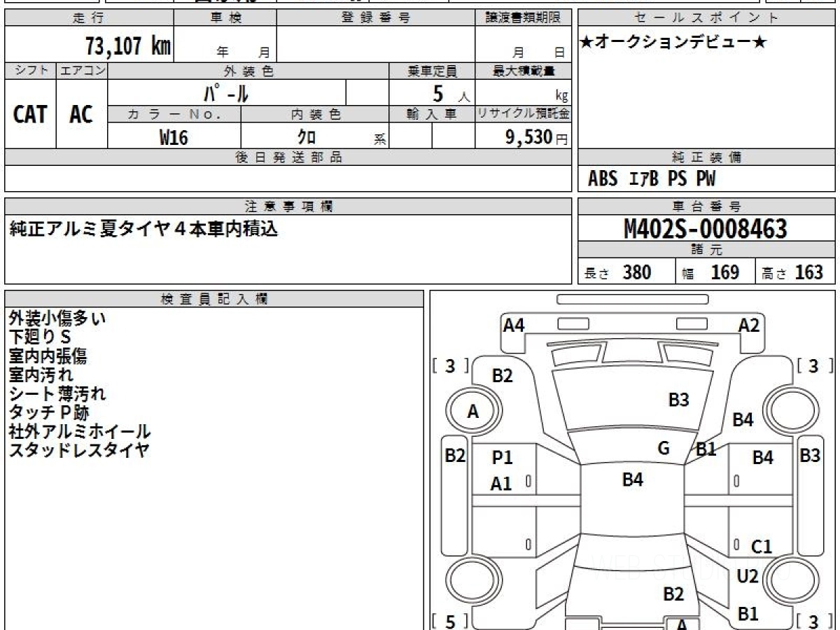
Task: Select chassis number M402S-0008463
Action: pos(705,228)
